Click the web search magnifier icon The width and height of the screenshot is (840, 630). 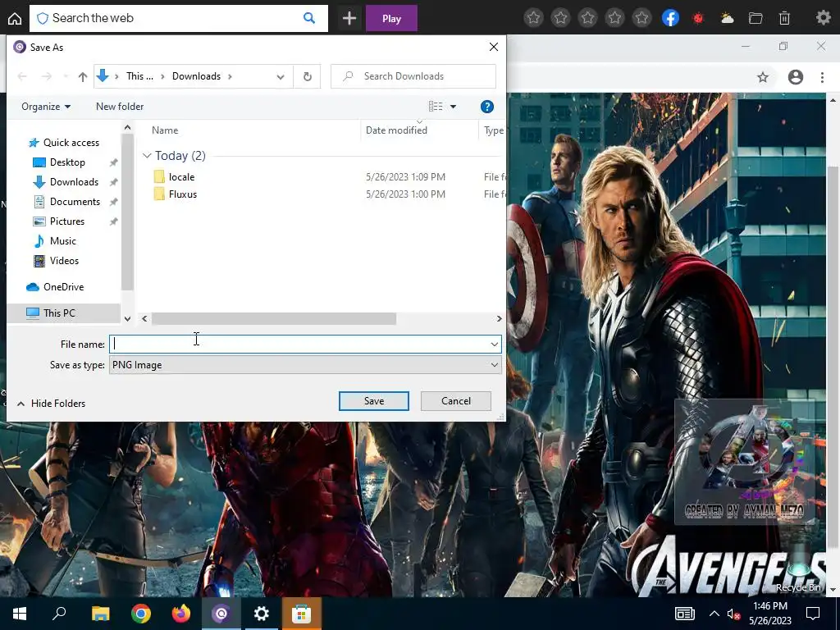tap(309, 18)
